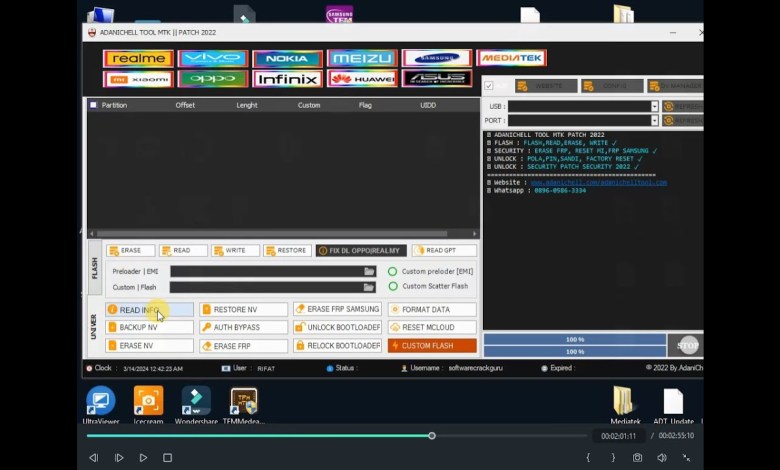
Task: Expand the USB dropdown list
Action: tap(654, 106)
